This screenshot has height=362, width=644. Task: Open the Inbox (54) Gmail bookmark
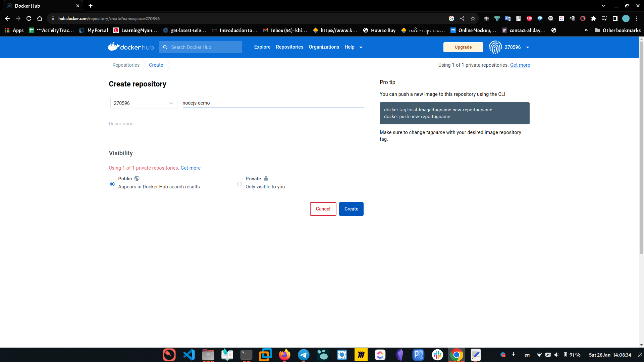(285, 30)
